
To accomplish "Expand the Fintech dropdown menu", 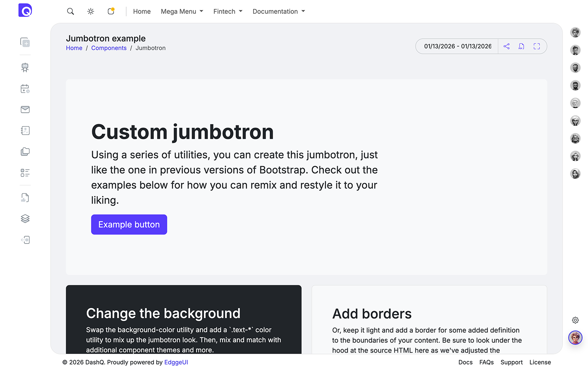I will tap(228, 11).
